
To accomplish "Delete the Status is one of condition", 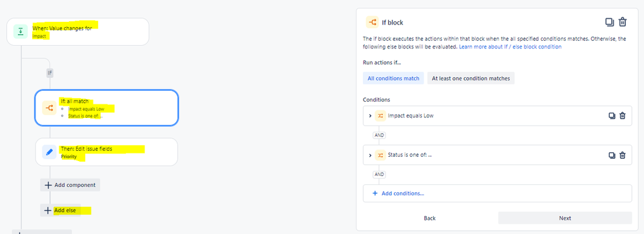I will pyautogui.click(x=623, y=155).
